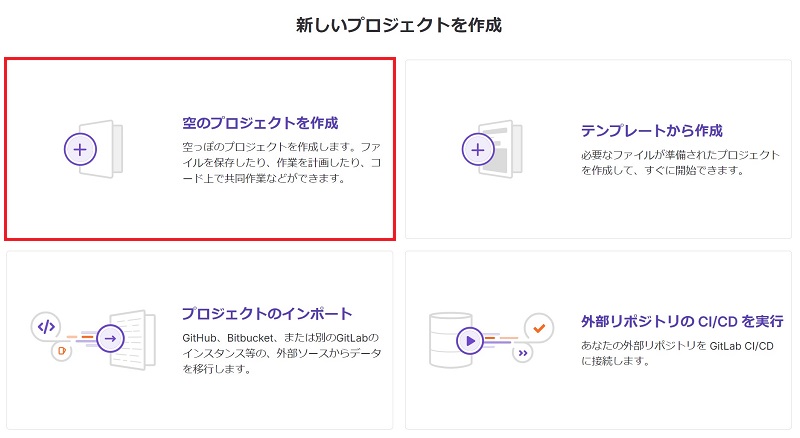Click the template project plus-document icon
The height and width of the screenshot is (438, 800).
point(492,149)
